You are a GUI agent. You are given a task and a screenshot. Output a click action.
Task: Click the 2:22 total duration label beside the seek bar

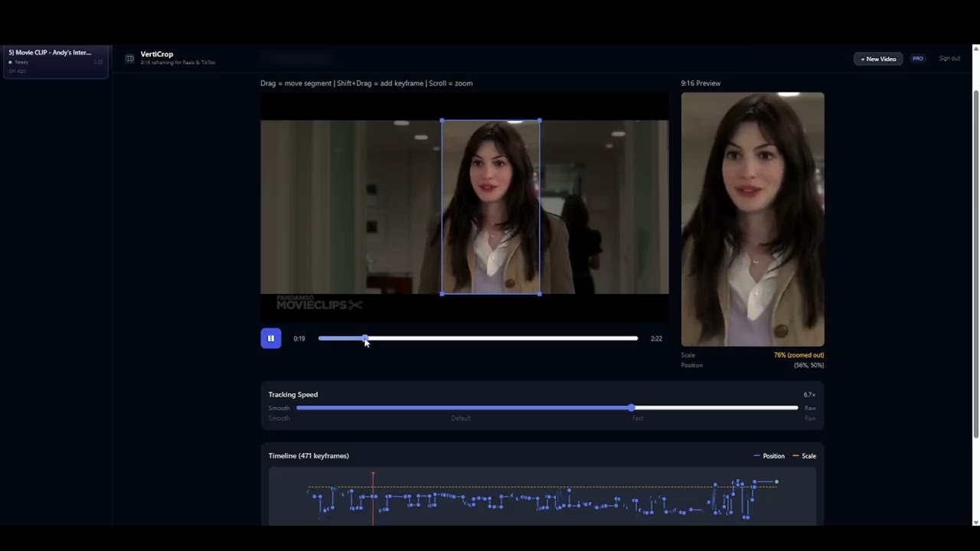[656, 338]
